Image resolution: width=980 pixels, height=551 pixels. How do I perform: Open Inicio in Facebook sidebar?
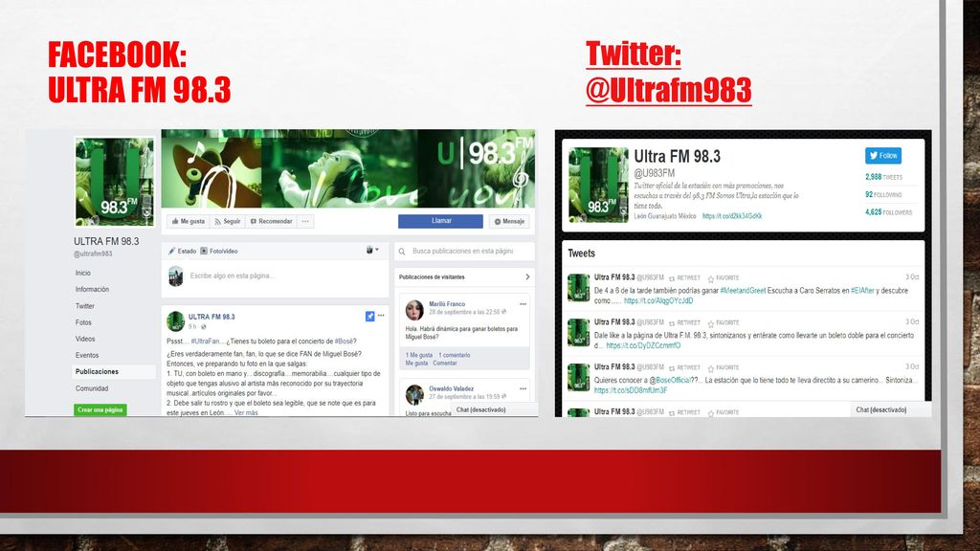[x=83, y=273]
